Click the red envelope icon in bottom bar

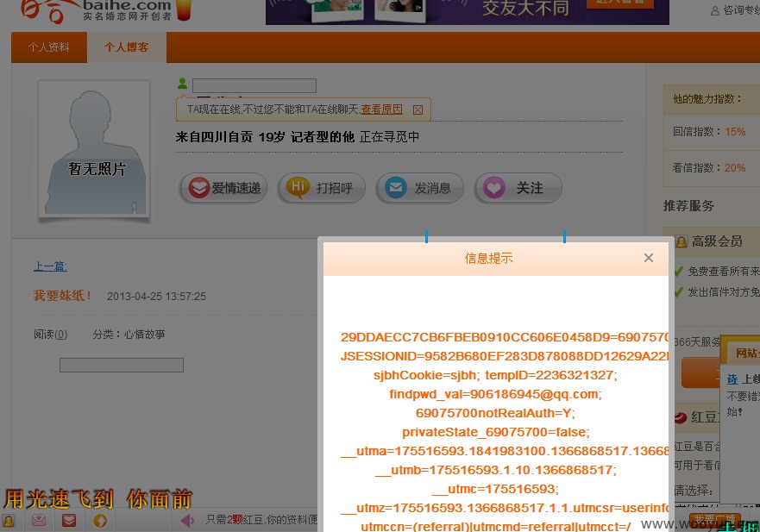coord(69,521)
